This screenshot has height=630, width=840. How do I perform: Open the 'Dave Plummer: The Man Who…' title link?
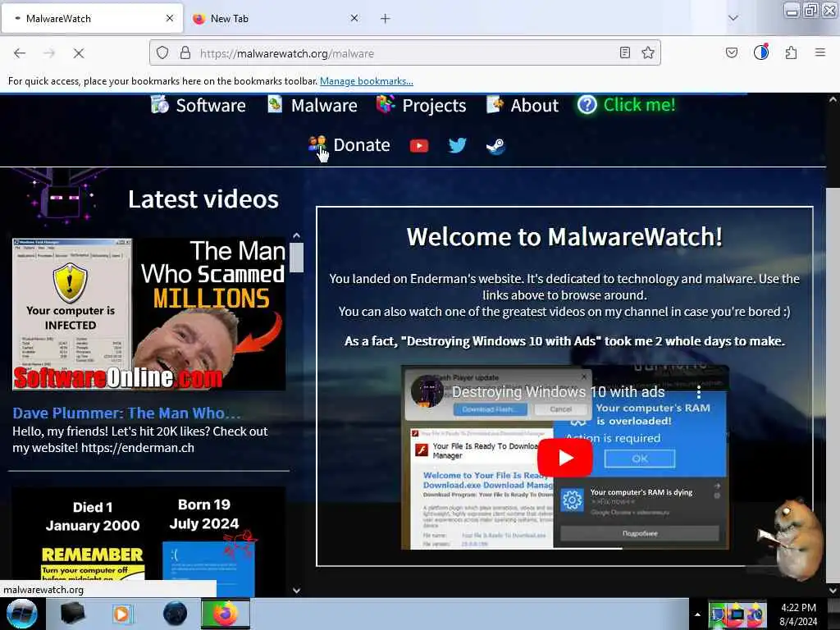(x=126, y=413)
